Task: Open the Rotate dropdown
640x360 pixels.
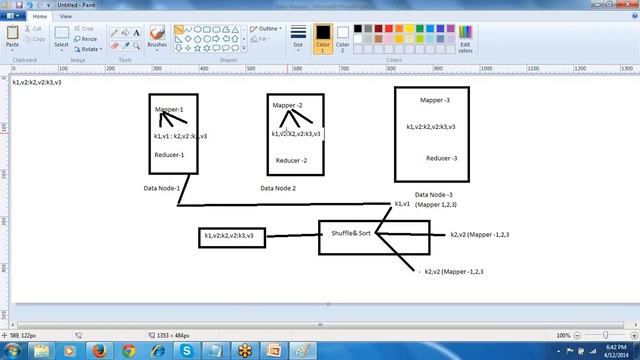Action: [x=89, y=49]
